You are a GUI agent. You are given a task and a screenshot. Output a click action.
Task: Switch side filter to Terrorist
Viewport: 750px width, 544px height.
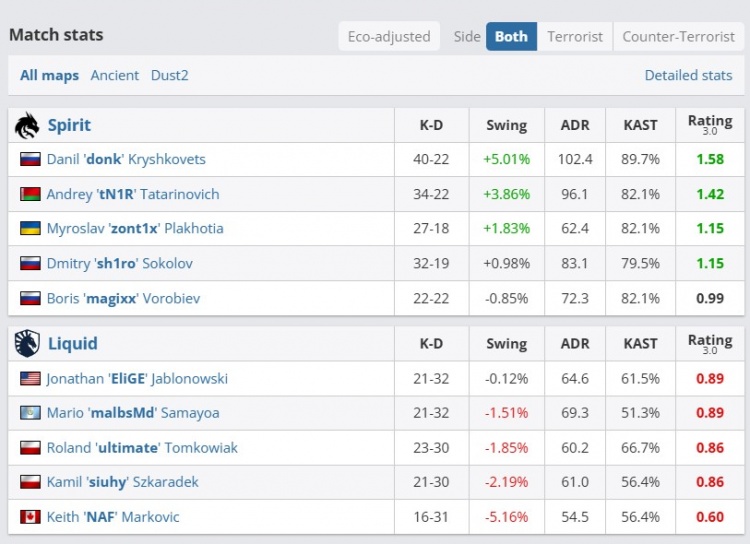coord(575,36)
